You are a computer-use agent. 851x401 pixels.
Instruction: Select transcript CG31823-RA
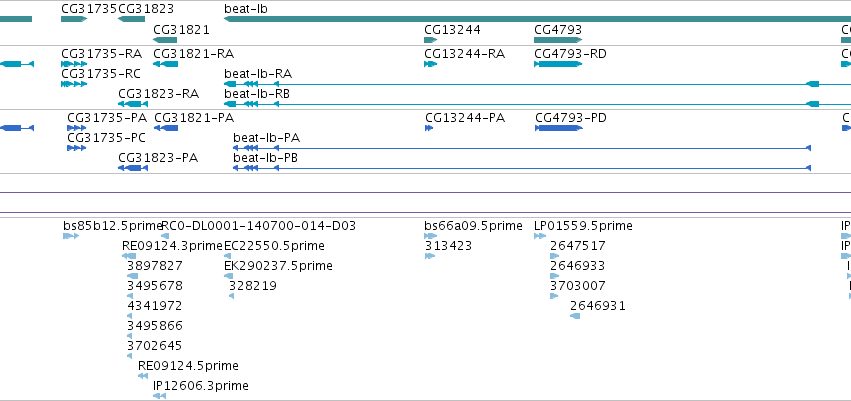133,104
